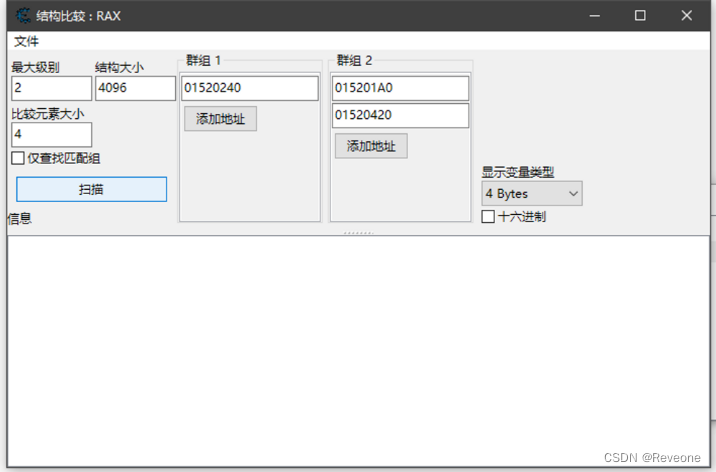716x472 pixels.
Task: Start the scan with 扫描 button
Action: [x=91, y=189]
